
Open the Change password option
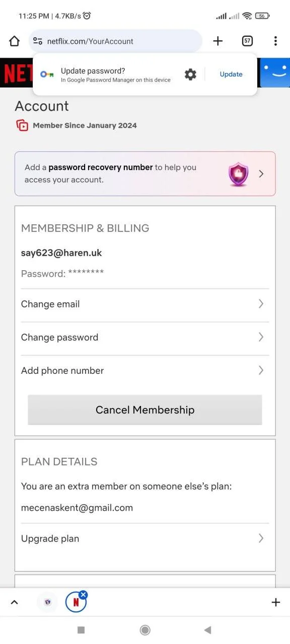pos(145,337)
